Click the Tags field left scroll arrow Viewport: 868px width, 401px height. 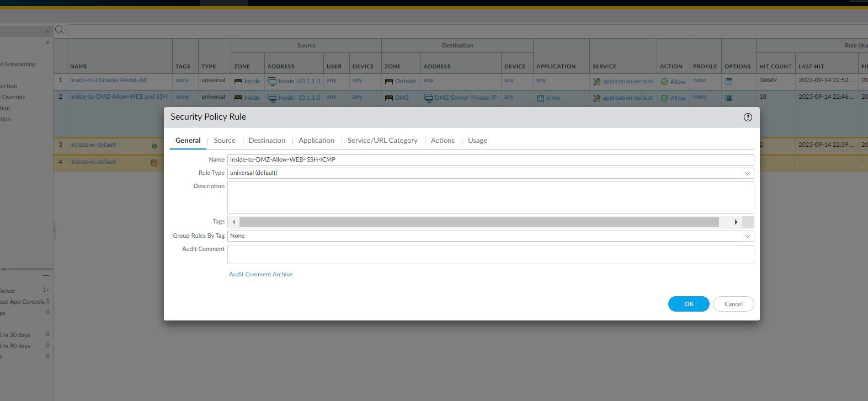(x=234, y=222)
